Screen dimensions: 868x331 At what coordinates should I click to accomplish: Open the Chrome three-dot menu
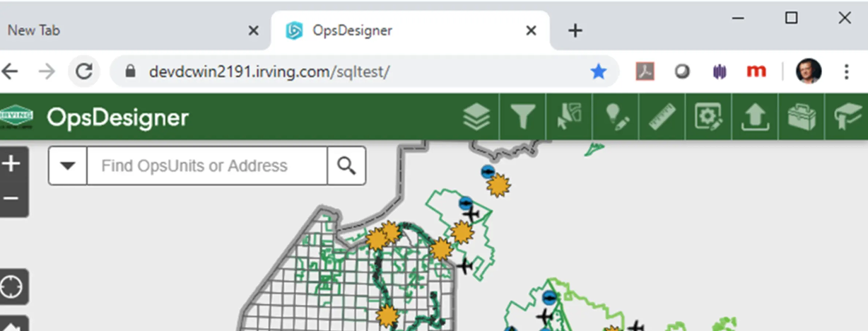click(x=847, y=71)
